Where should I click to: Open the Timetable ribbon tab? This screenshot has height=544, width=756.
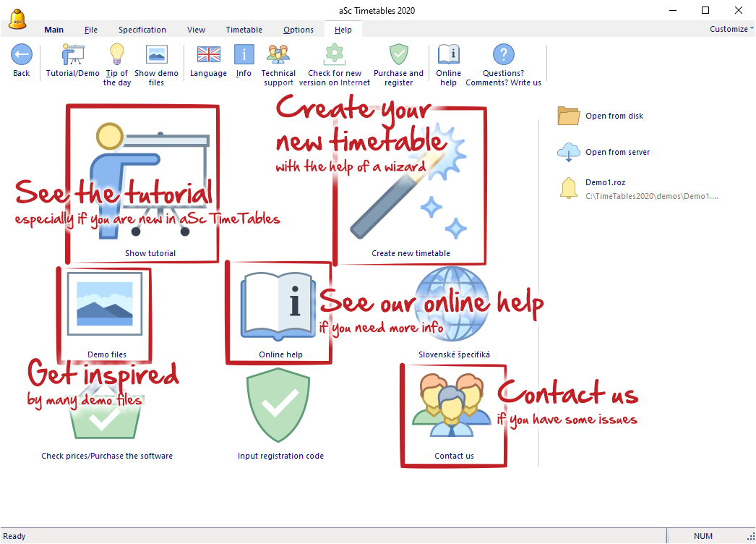pos(244,30)
